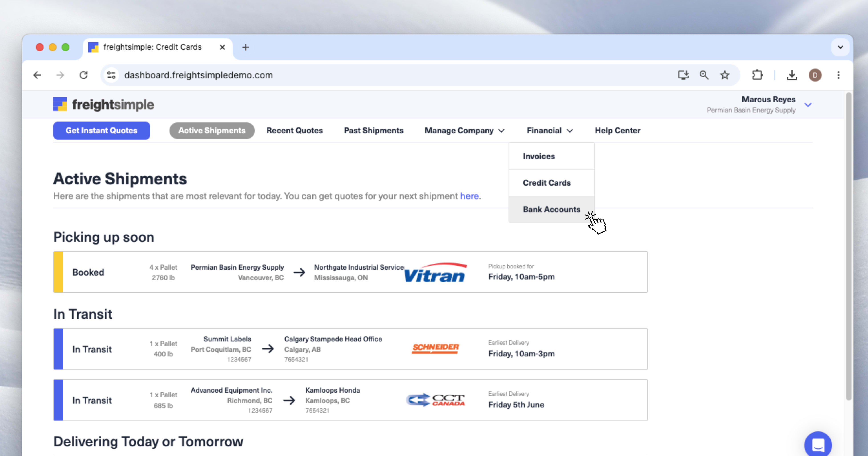Click the browser forward arrow

tap(60, 75)
